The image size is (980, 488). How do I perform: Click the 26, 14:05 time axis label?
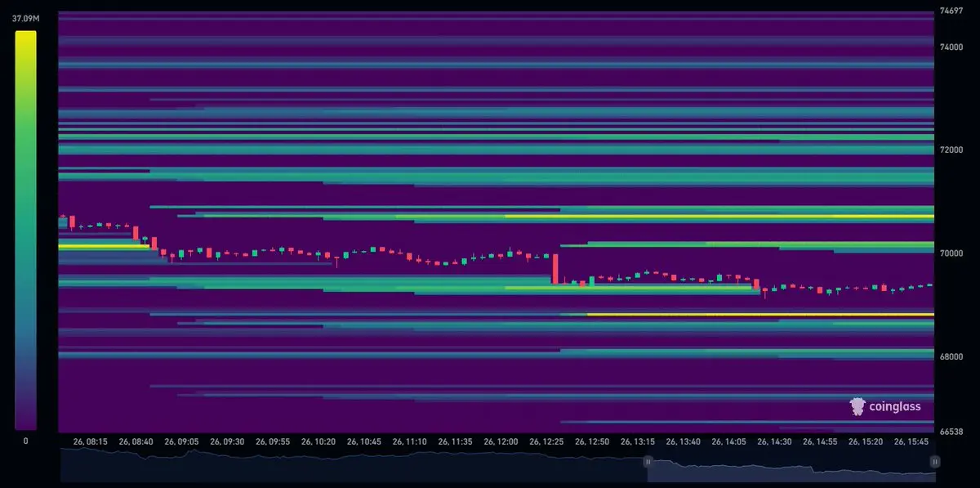click(729, 441)
